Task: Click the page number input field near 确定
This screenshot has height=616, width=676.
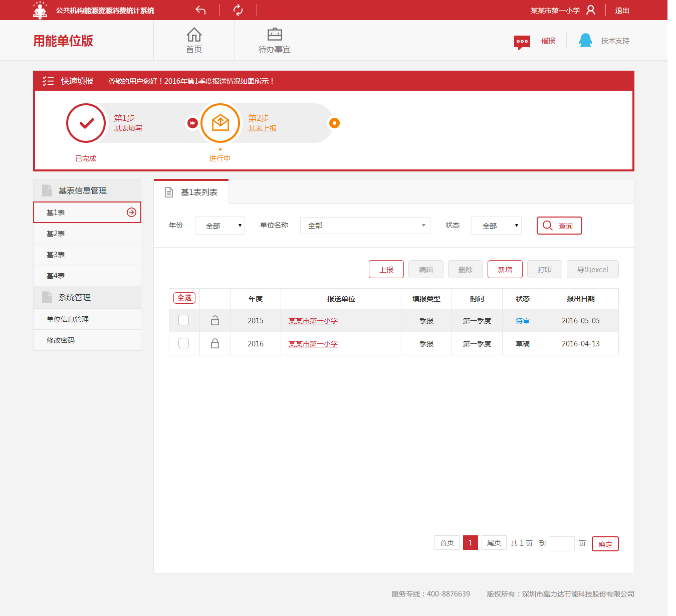Action: (x=561, y=543)
